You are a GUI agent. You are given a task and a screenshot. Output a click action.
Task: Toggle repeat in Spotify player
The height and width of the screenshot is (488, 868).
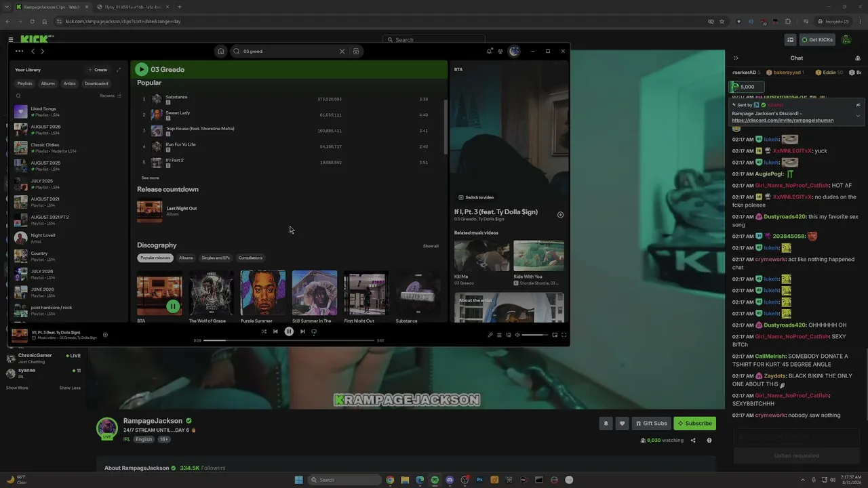[x=314, y=331]
